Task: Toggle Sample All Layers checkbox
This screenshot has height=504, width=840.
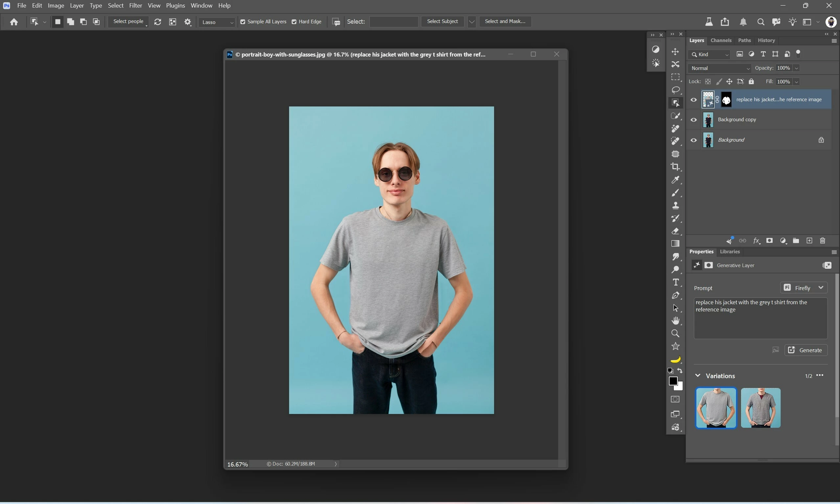Action: (243, 22)
